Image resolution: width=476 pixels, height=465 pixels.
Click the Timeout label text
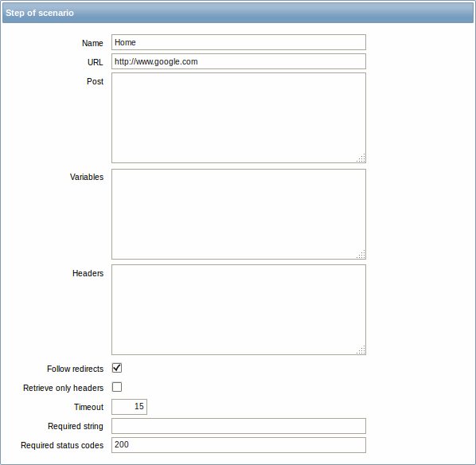click(88, 407)
